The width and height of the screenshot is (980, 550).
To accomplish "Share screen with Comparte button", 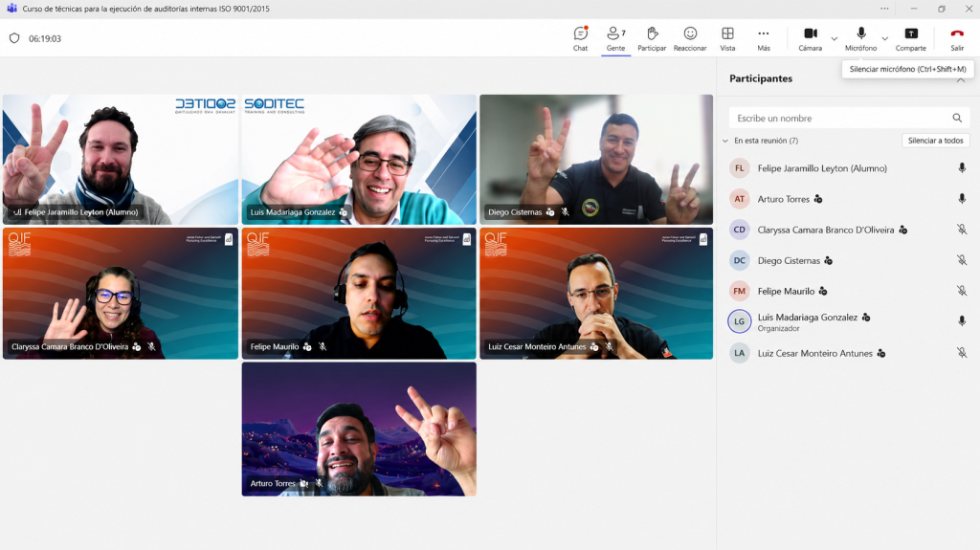I will click(911, 39).
